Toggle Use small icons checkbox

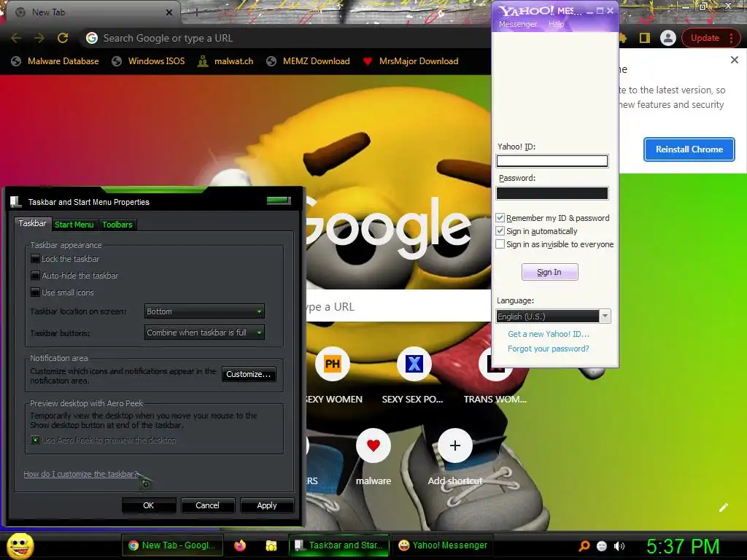click(35, 292)
